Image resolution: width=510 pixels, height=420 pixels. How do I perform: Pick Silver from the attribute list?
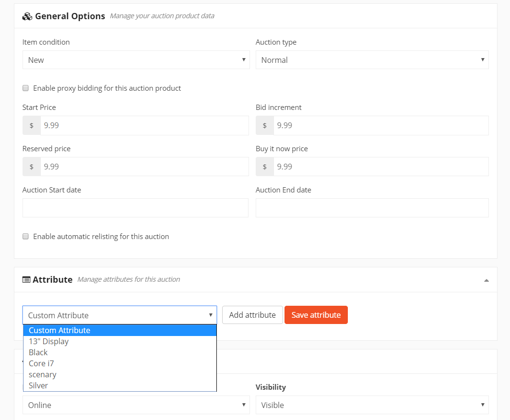[119, 385]
